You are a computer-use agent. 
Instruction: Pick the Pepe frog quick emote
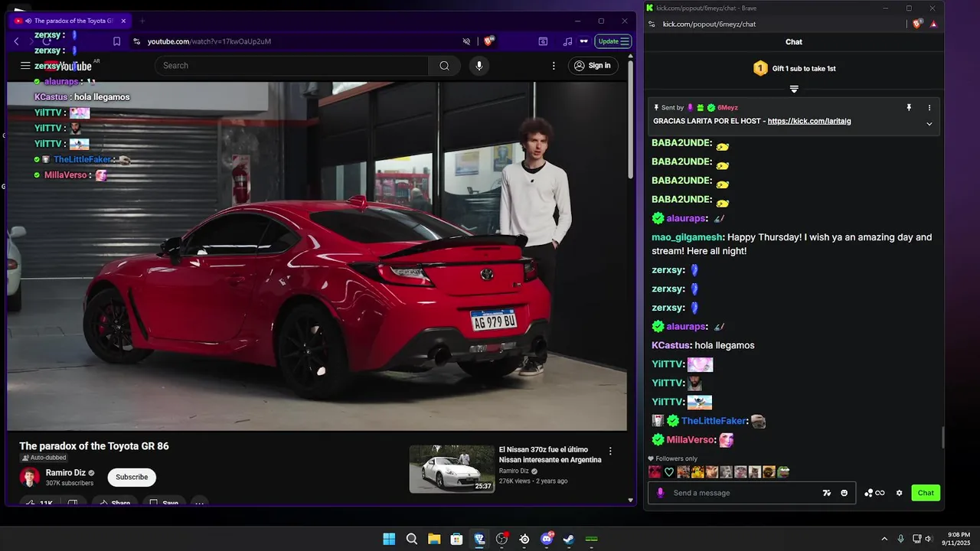(783, 472)
